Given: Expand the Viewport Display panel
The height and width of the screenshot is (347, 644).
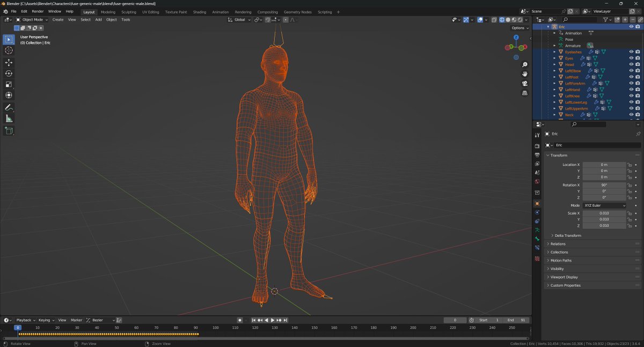Looking at the screenshot, I should click(x=564, y=277).
